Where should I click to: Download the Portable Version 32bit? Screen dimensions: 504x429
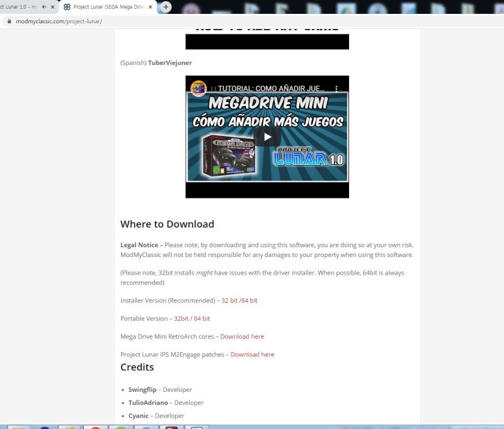[181, 319]
